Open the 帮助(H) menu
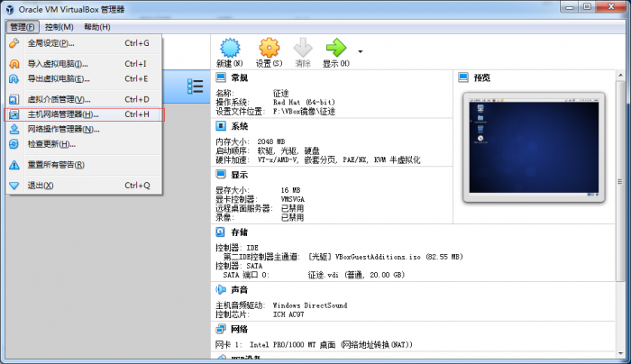The height and width of the screenshot is (364, 631). coord(97,27)
